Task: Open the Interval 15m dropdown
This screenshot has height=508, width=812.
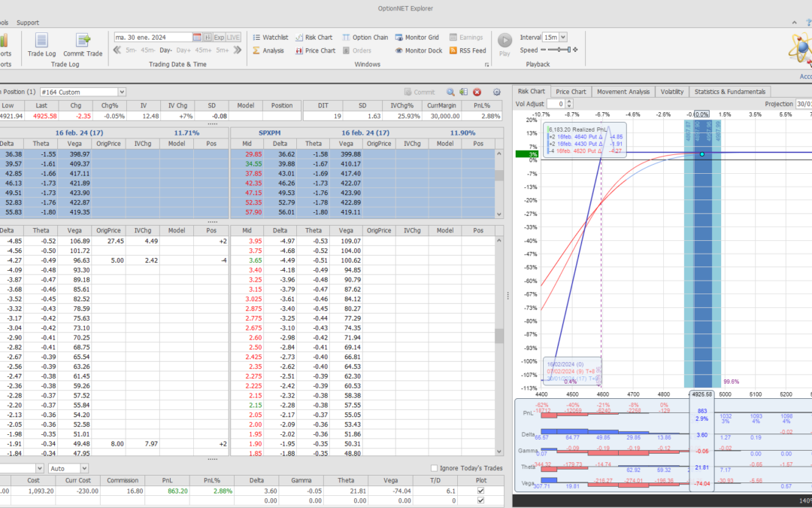Action: click(x=563, y=37)
